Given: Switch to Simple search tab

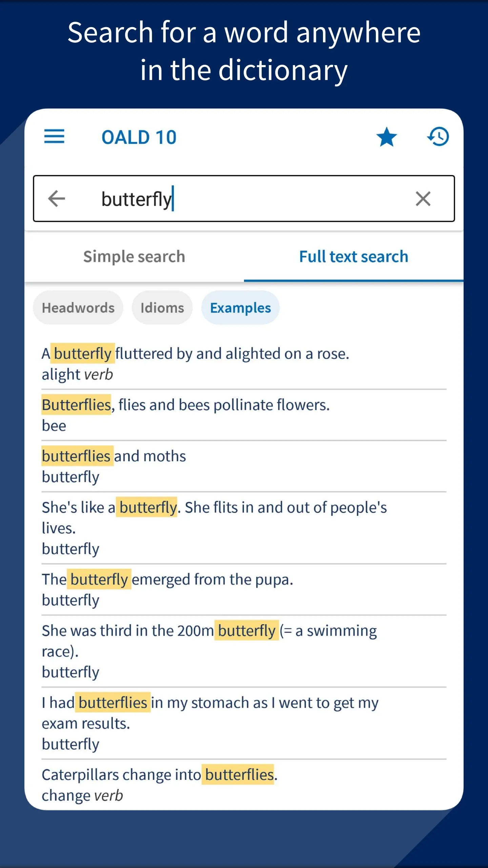Looking at the screenshot, I should (x=134, y=257).
